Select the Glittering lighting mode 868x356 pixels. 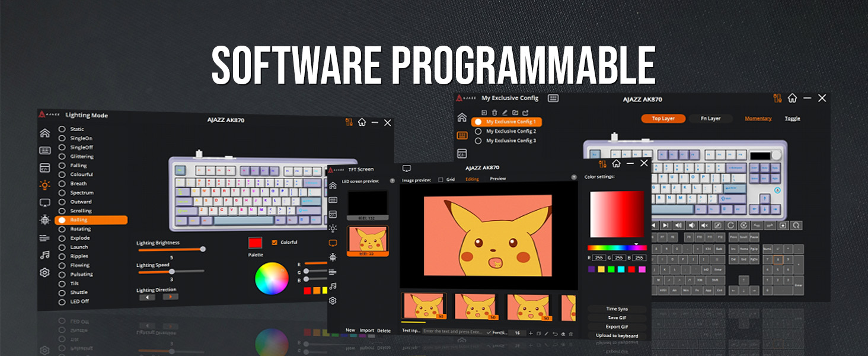pyautogui.click(x=76, y=156)
